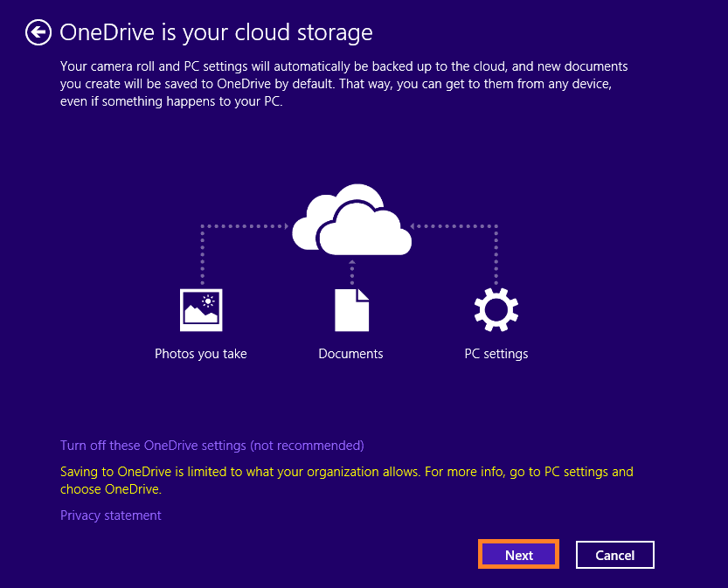Click the photo picture icon
The width and height of the screenshot is (728, 588).
point(201,310)
